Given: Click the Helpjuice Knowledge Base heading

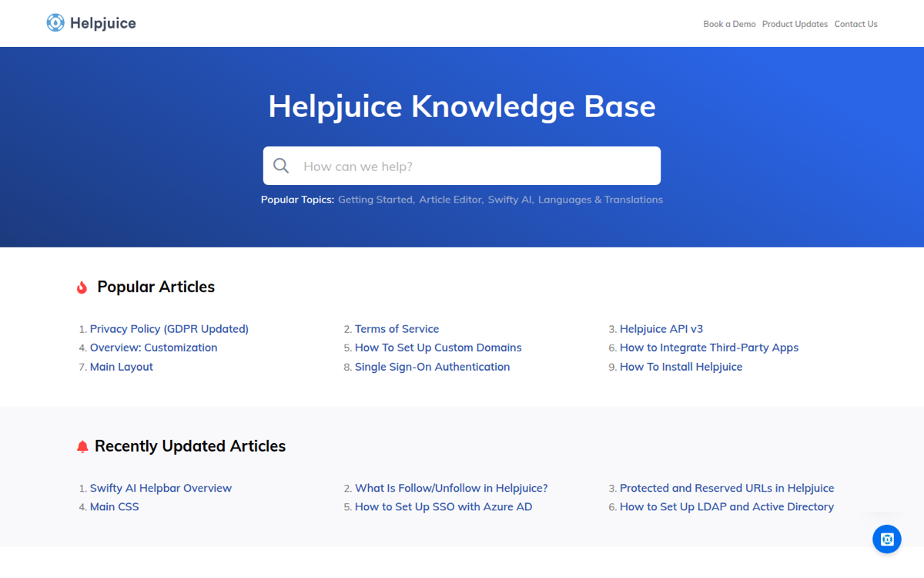Looking at the screenshot, I should pos(462,106).
